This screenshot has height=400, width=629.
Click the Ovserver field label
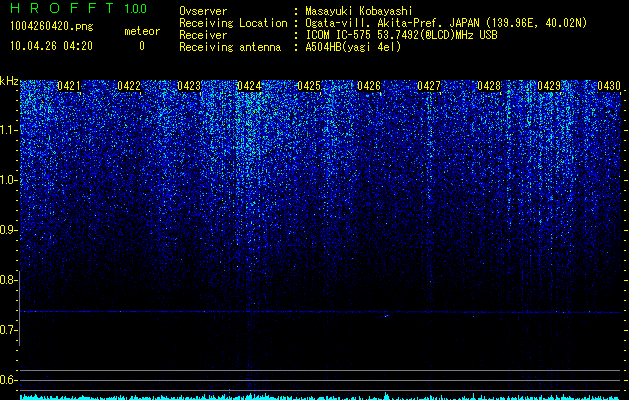[x=203, y=11]
